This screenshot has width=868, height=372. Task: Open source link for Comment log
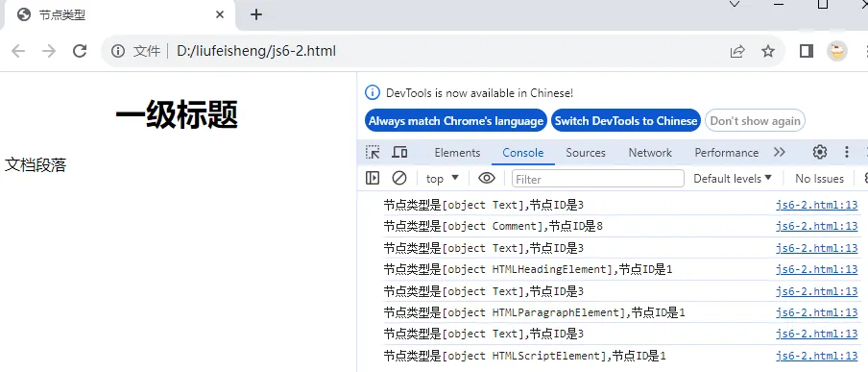pyautogui.click(x=816, y=226)
